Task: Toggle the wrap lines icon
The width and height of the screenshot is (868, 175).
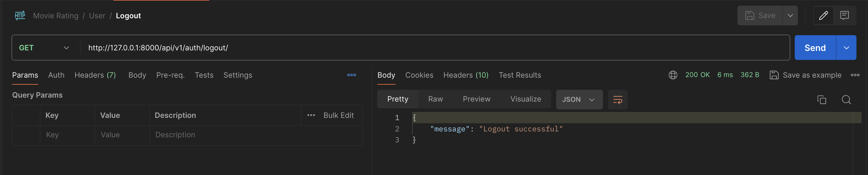Action: coord(617,100)
